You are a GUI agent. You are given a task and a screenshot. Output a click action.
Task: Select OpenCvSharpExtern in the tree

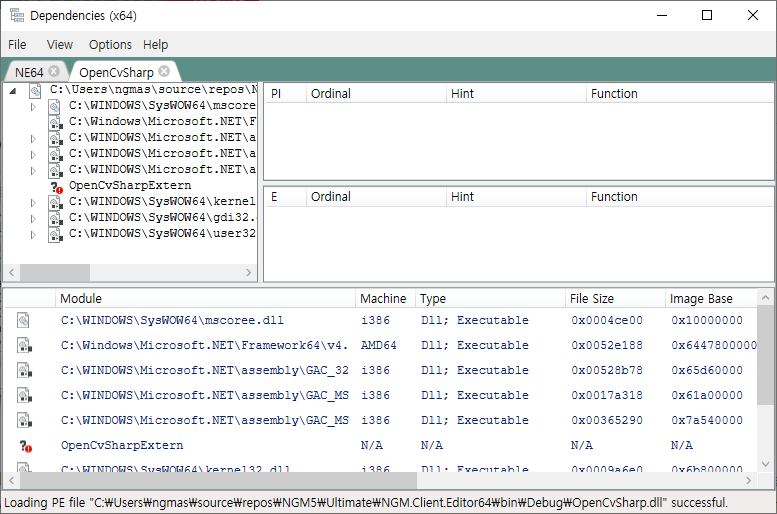pyautogui.click(x=130, y=185)
